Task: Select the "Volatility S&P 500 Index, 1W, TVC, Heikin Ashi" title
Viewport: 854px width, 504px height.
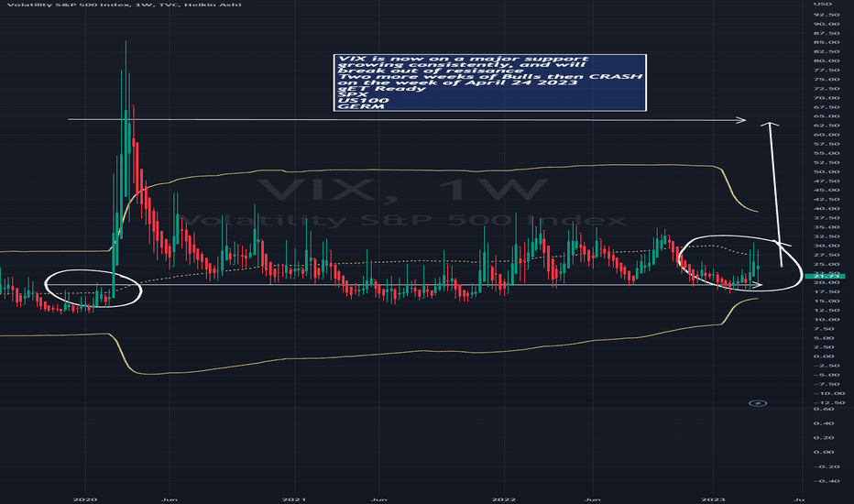Action: [x=124, y=5]
